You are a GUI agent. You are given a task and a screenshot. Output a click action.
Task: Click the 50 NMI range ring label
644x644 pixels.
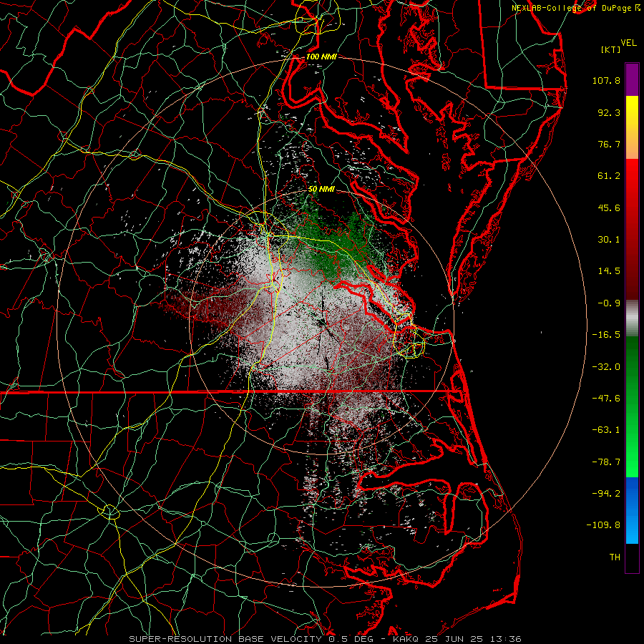point(321,189)
